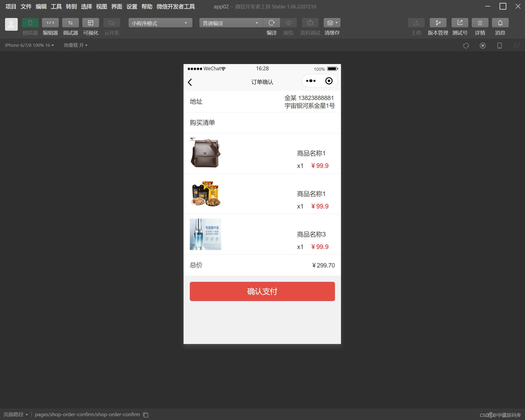Screen dimensions: 525x420
Task: Toggle the simulator panel button
Action: [30, 23]
